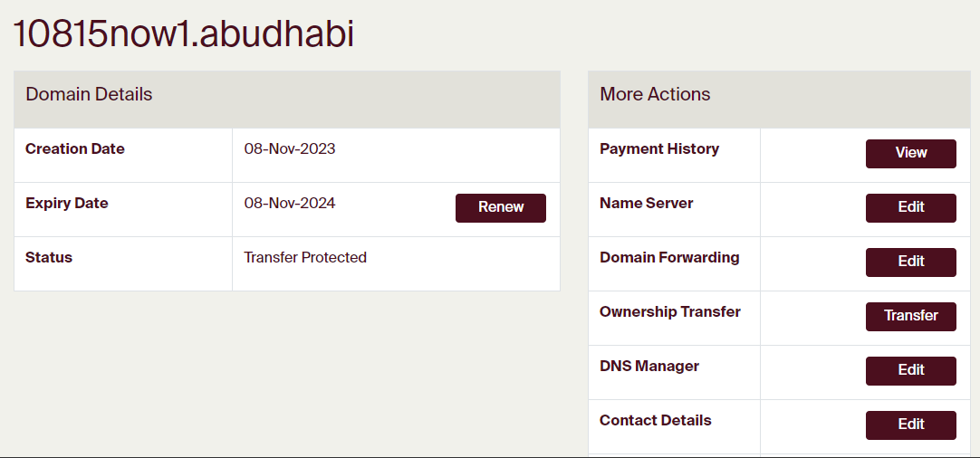Screen dimensions: 980x458
Task: Click the 08-Nov-2024 expiry date value
Action: [x=290, y=204]
